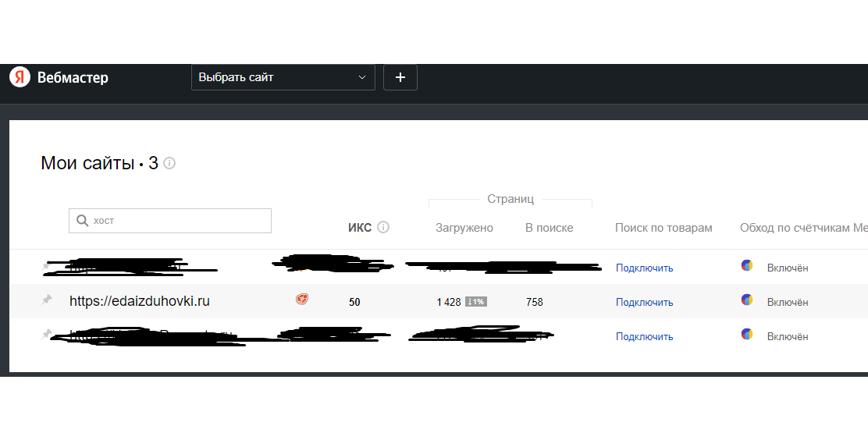Click the info icon next to Мои сайты
868x440 pixels.
coord(169,163)
